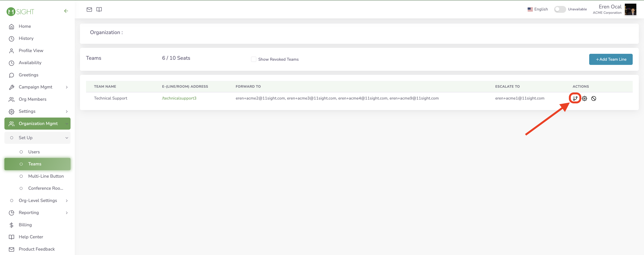The image size is (644, 255).
Task: Click the Greetings speech bubble icon
Action: (11, 75)
